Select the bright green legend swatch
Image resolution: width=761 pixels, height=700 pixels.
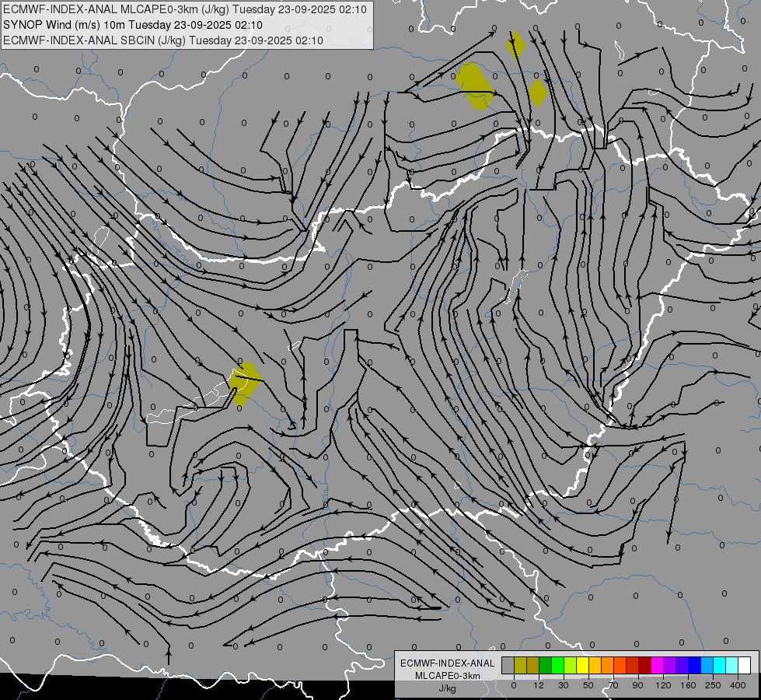(x=557, y=666)
